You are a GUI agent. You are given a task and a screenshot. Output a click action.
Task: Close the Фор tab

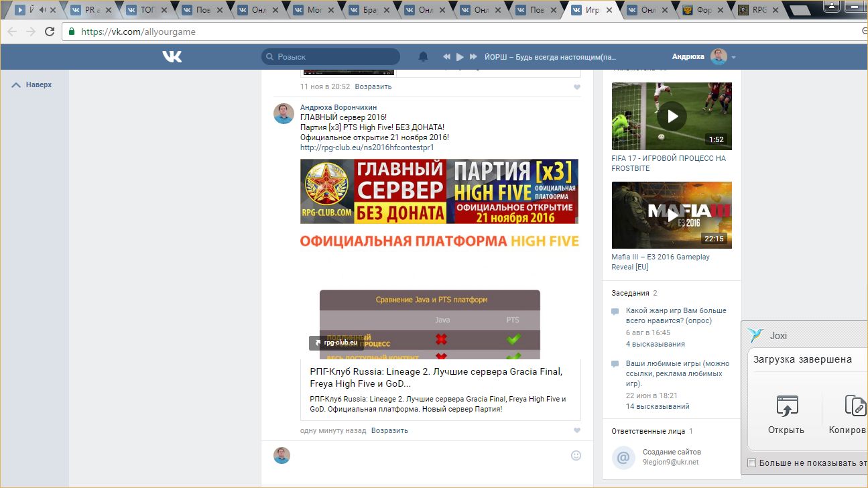tap(721, 10)
